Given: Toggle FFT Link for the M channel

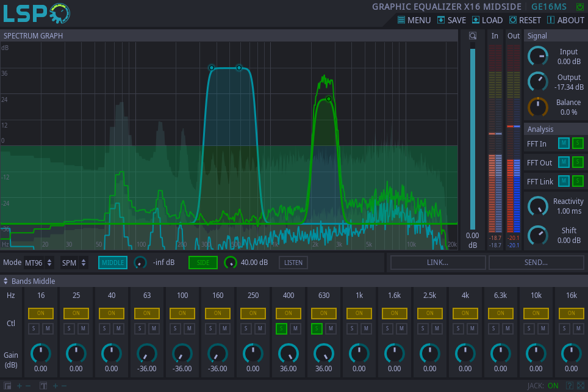Looking at the screenshot, I should tap(564, 181).
